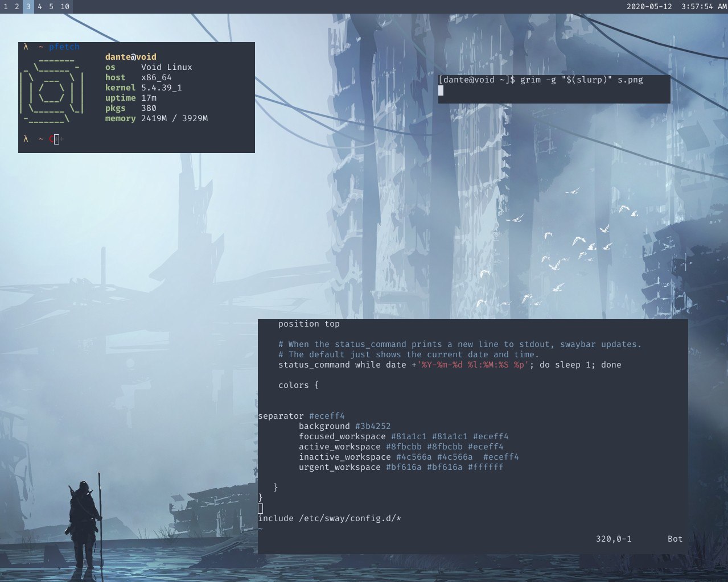Switch to workspace 4 in swaybar
Screen dimensions: 728x582
pos(40,7)
